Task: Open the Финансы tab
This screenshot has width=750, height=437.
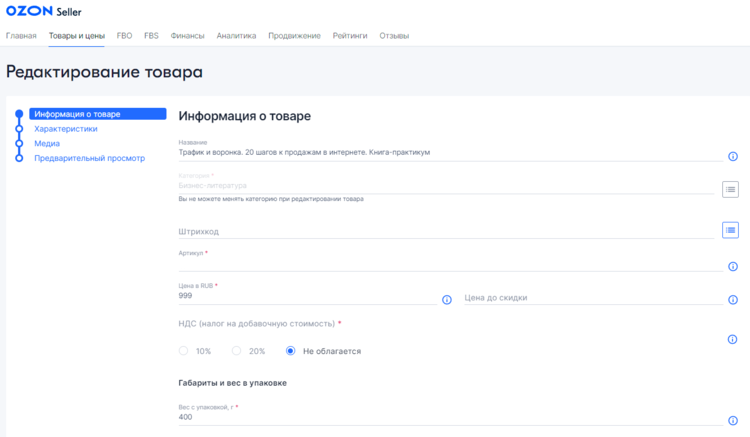Action: [187, 36]
